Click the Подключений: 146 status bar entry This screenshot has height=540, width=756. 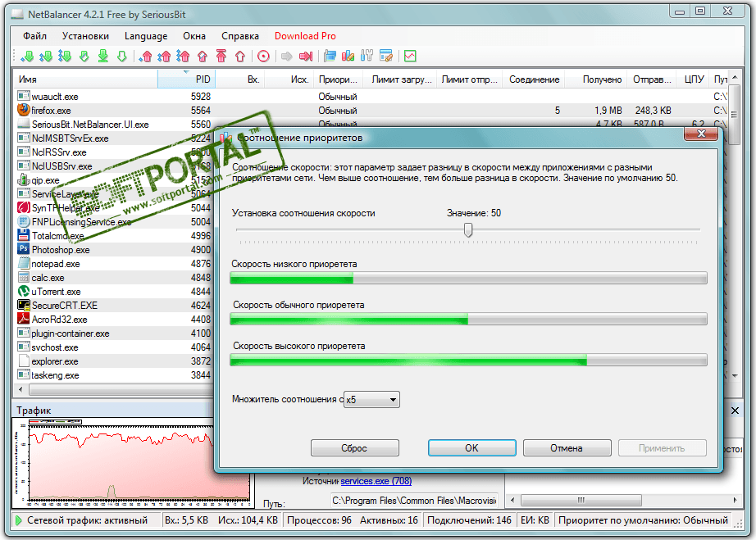point(469,520)
